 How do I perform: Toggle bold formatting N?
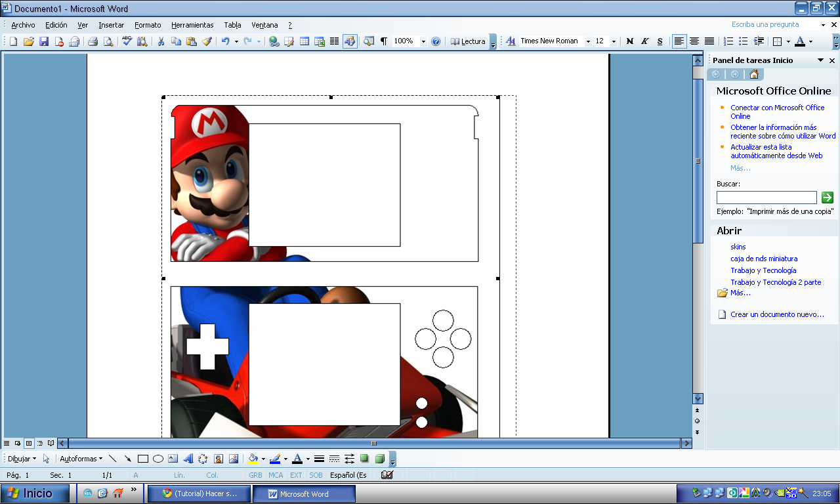pos(630,41)
